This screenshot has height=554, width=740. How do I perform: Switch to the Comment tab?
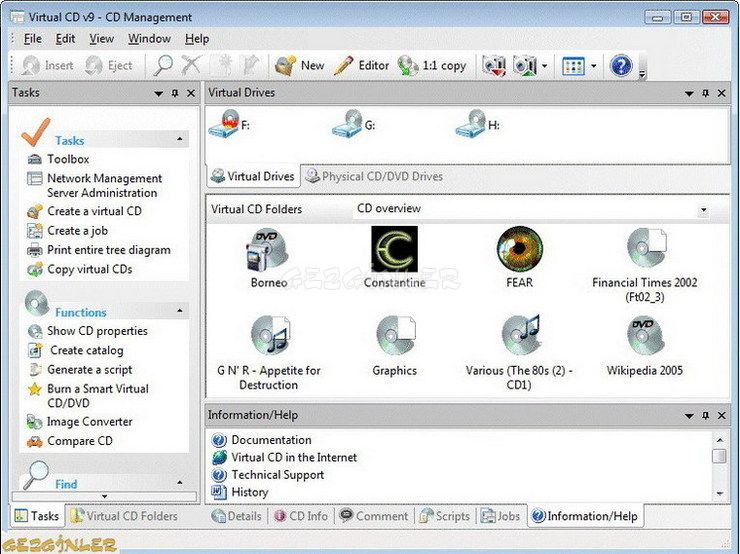tap(374, 516)
